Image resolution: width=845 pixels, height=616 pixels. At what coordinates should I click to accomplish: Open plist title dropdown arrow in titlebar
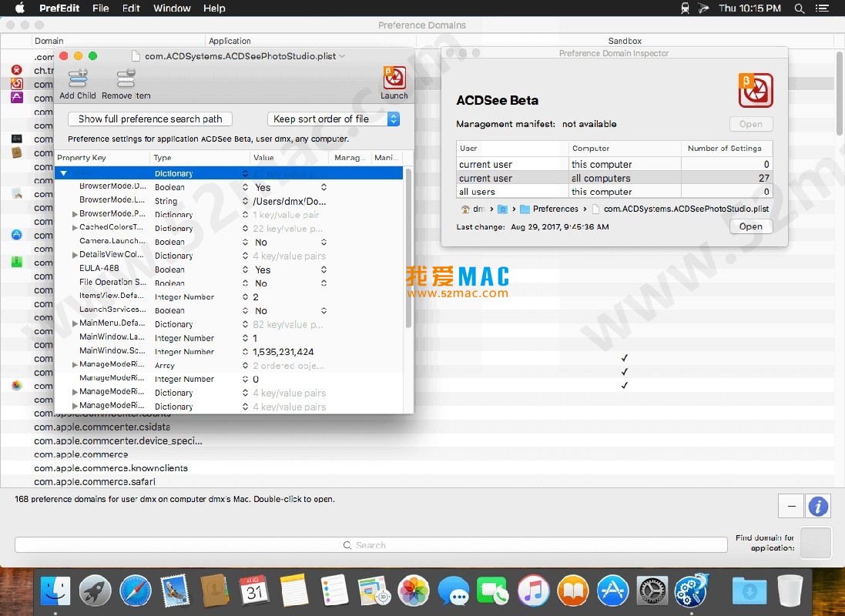[x=342, y=56]
